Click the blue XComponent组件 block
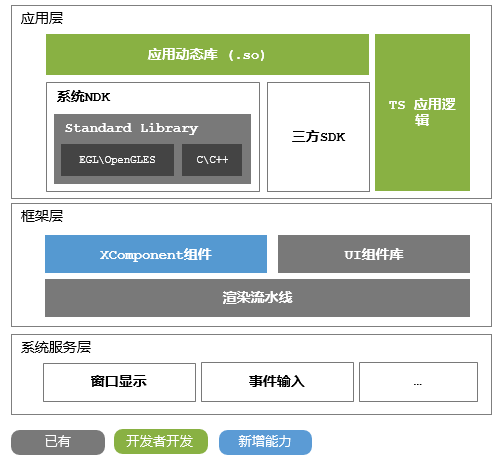The height and width of the screenshot is (458, 502). (x=156, y=254)
